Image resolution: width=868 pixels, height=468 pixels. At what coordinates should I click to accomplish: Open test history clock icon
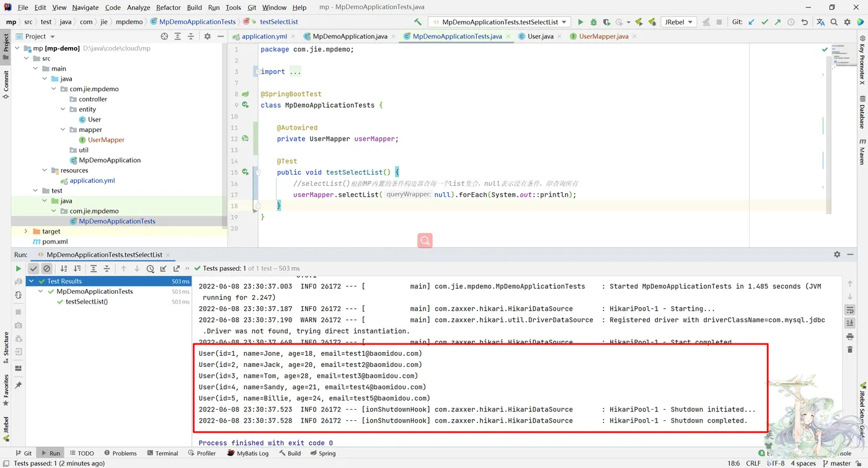150,268
